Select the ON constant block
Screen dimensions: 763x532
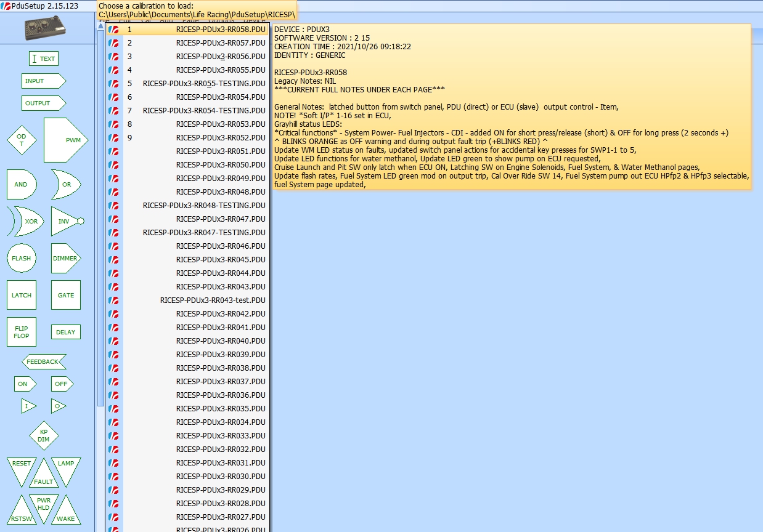click(25, 384)
